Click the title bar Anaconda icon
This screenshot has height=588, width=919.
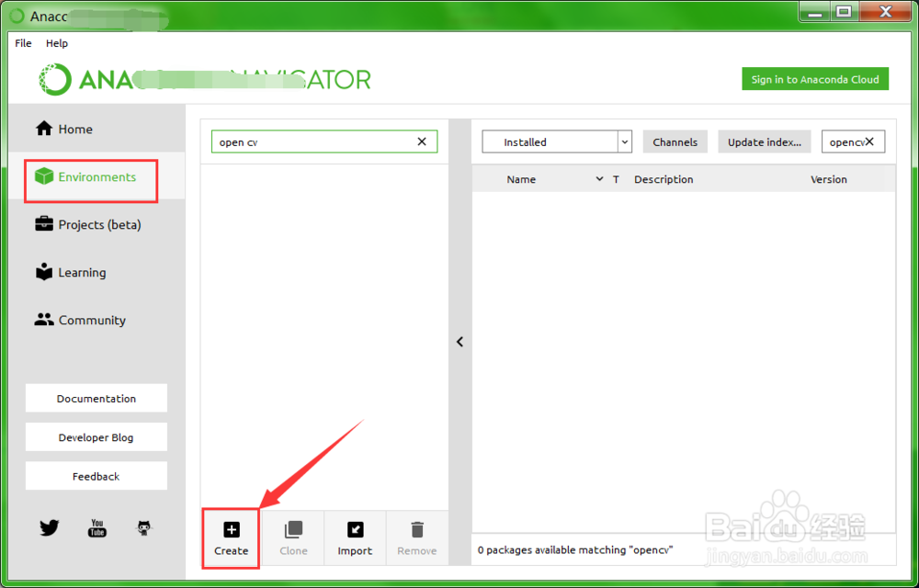(x=18, y=16)
